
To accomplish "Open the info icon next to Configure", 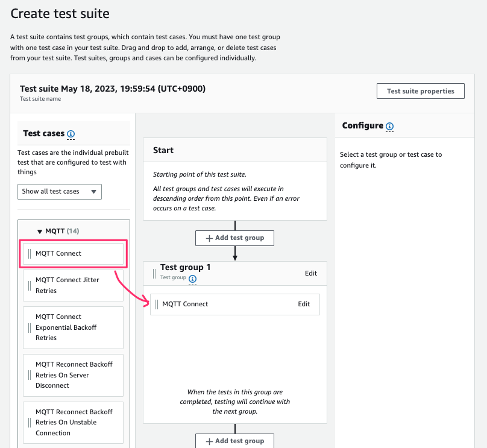I will [x=389, y=127].
